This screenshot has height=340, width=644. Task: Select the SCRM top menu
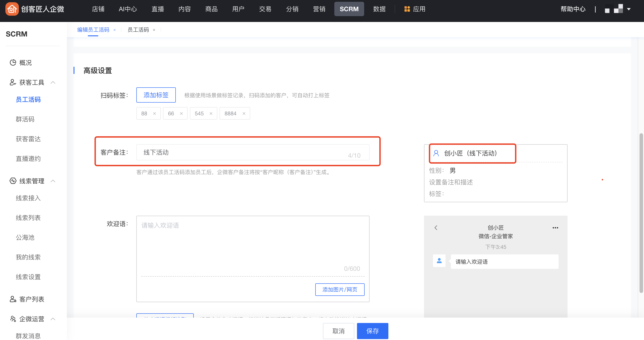pos(349,9)
